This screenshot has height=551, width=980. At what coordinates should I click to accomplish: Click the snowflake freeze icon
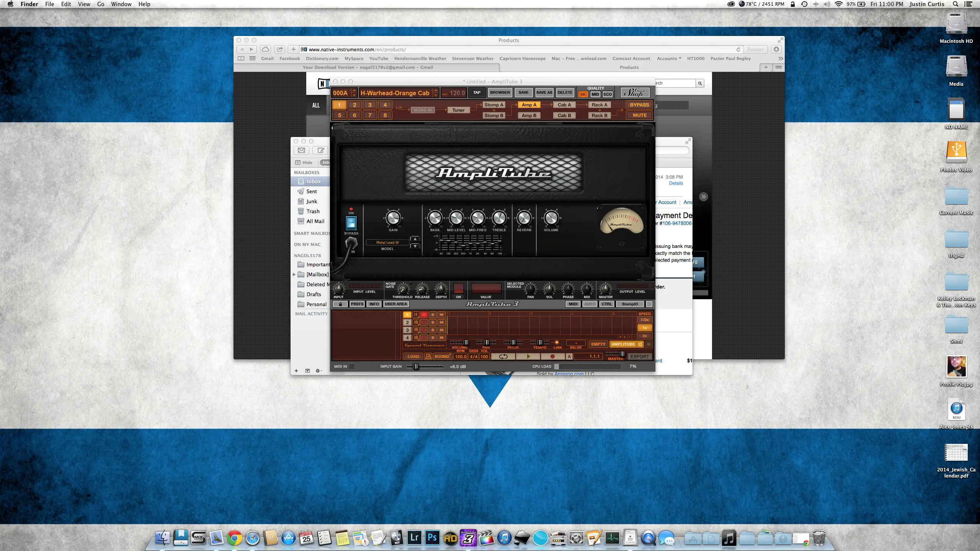pyautogui.click(x=648, y=344)
